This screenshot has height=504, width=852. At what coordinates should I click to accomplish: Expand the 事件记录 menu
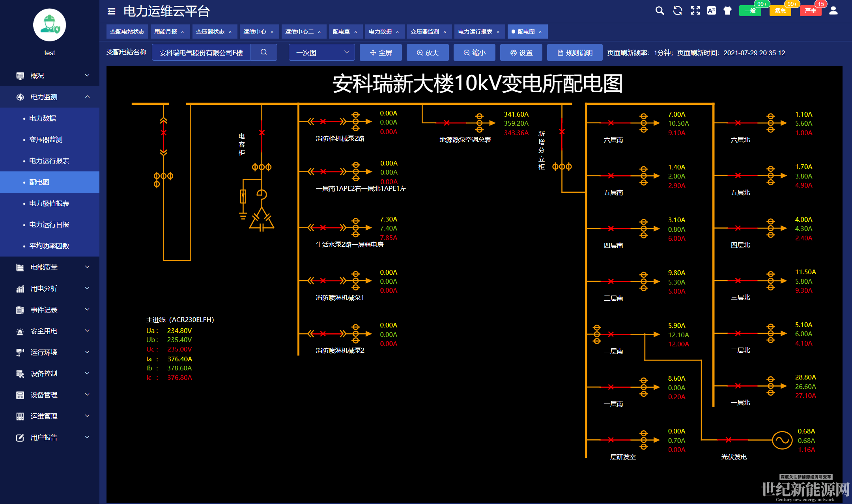click(x=87, y=309)
